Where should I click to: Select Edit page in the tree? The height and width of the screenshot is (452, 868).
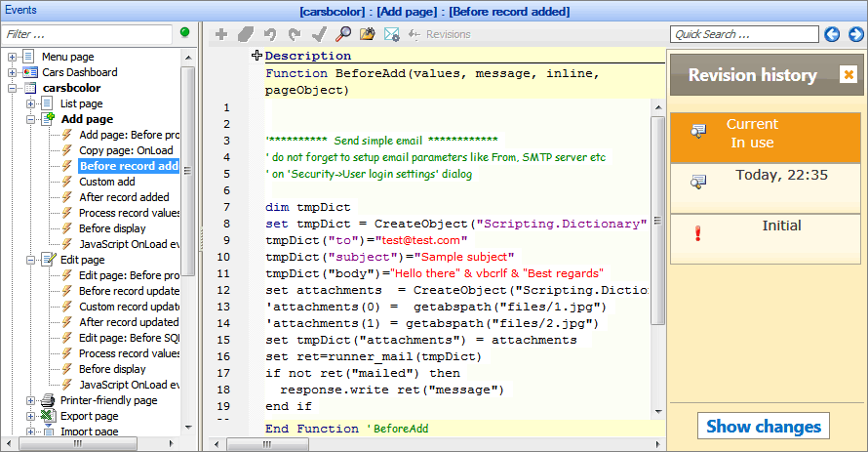click(x=83, y=260)
